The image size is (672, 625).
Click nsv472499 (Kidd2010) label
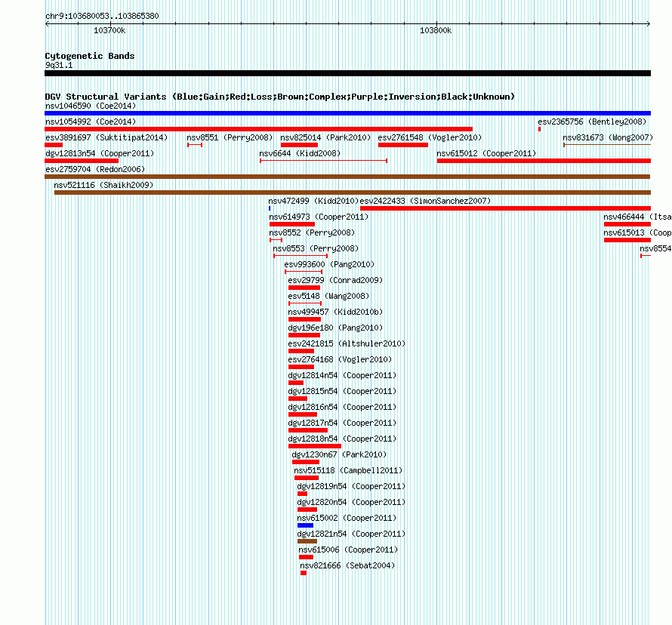[x=313, y=201]
